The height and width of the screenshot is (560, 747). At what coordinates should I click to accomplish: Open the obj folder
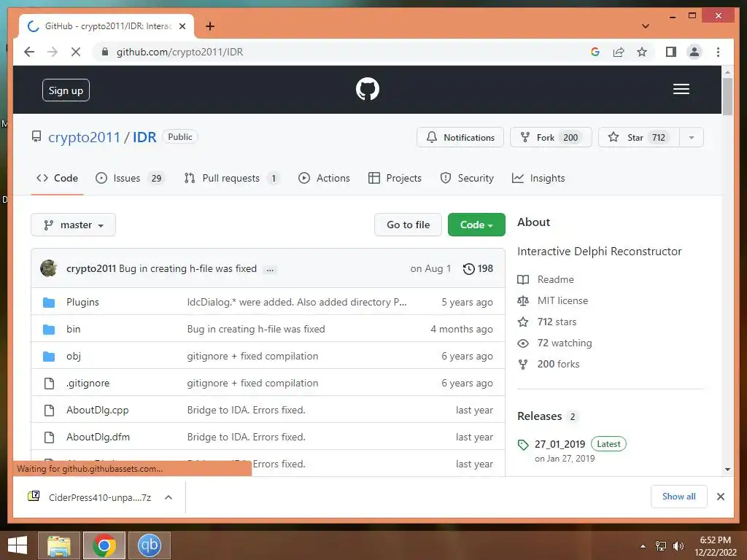[74, 356]
